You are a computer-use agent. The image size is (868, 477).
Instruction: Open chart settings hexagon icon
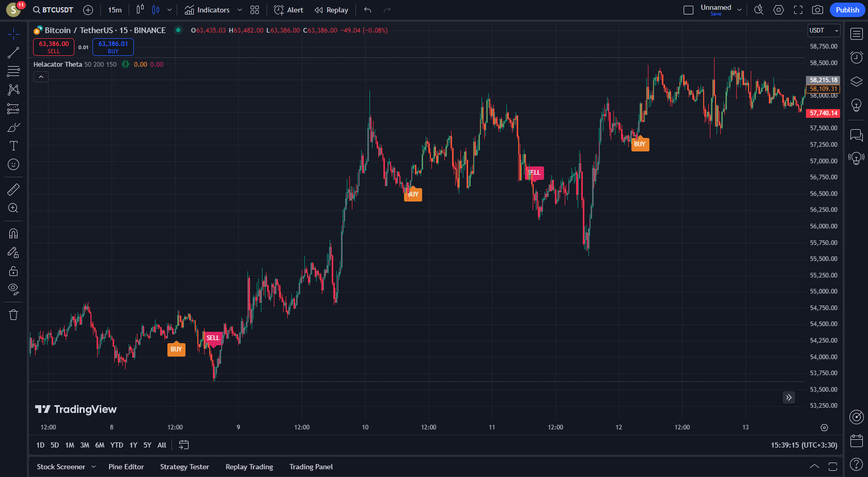coord(779,10)
